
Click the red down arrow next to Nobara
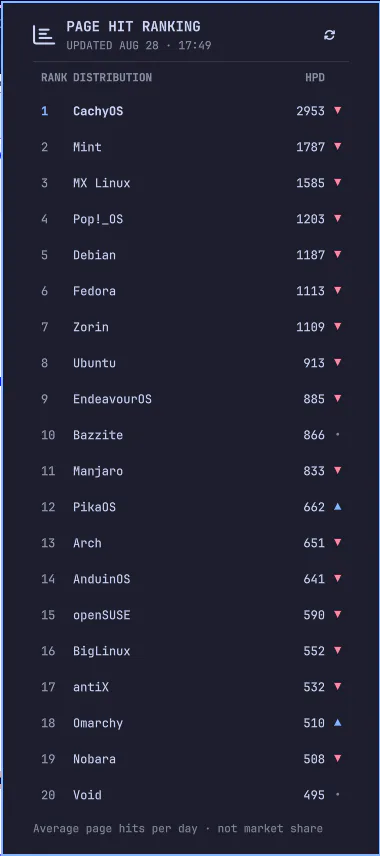pos(337,759)
